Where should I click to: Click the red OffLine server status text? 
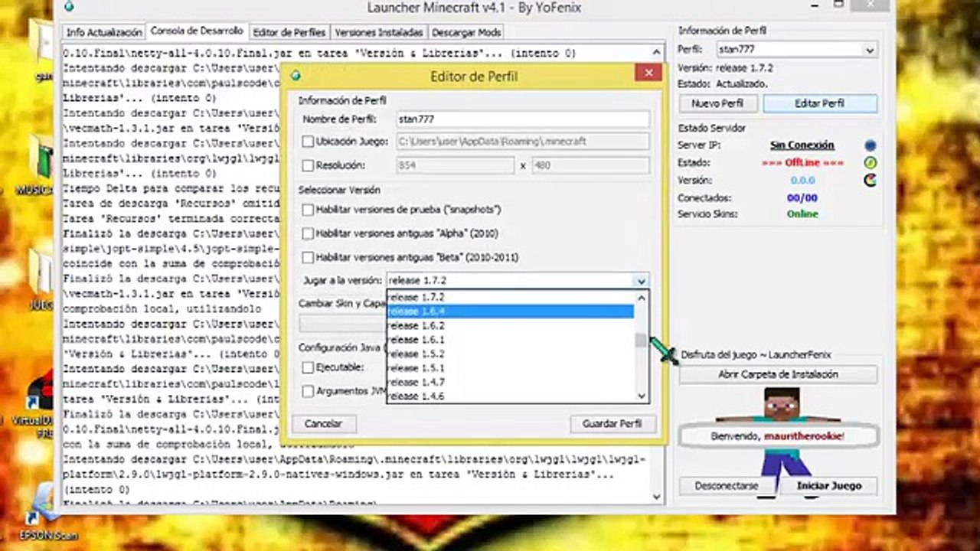802,163
